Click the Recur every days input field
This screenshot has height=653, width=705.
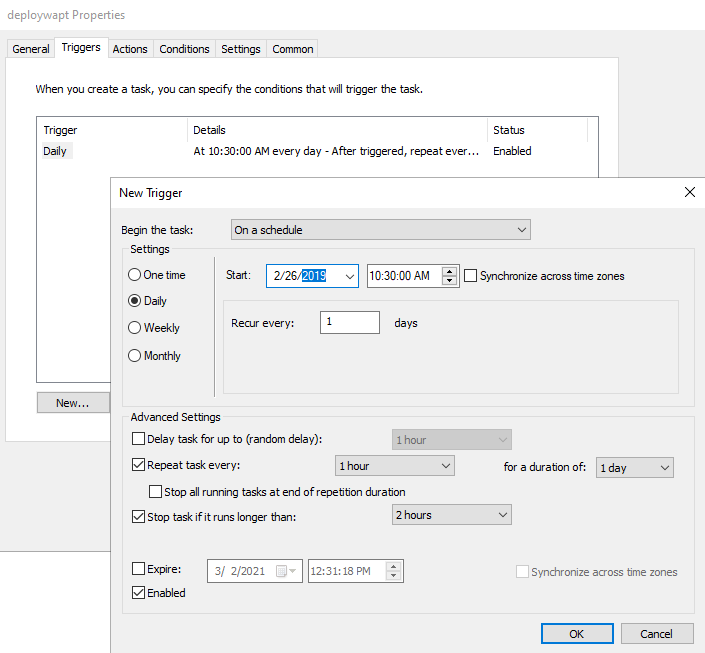coord(350,322)
